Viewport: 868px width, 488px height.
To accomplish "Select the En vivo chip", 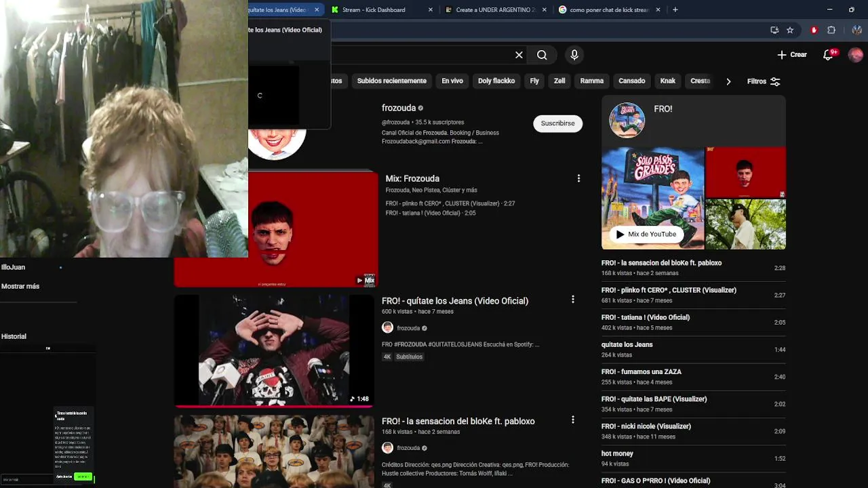I will click(x=452, y=81).
